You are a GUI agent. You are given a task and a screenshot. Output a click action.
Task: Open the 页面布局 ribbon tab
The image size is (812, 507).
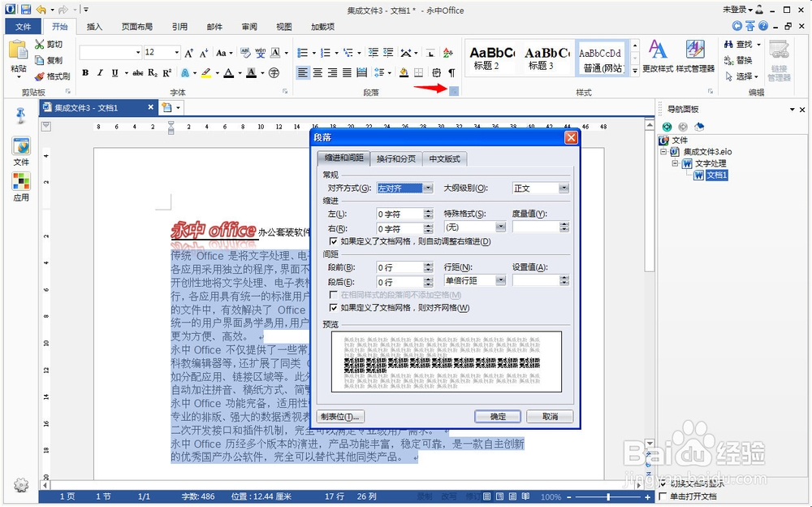point(137,27)
